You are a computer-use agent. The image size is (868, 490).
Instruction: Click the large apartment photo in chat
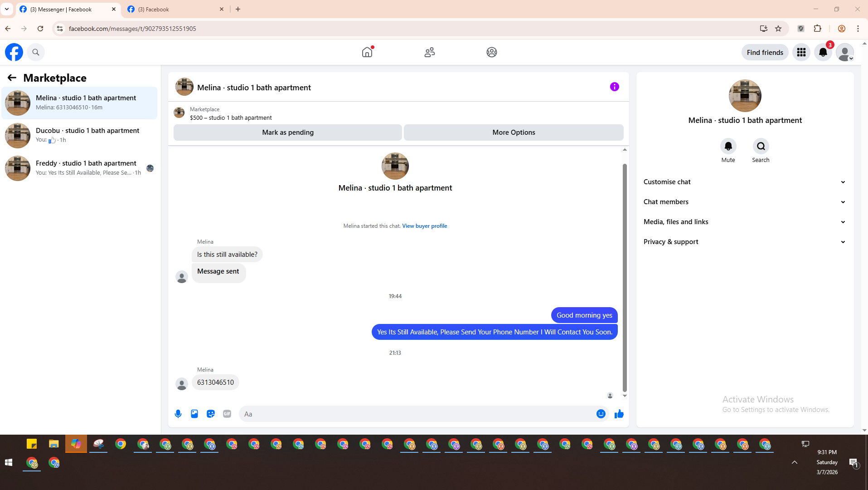pos(395,166)
